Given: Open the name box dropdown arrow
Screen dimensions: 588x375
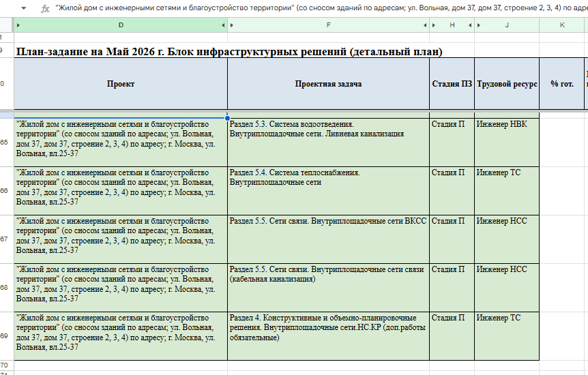Looking at the screenshot, I should pos(23,8).
